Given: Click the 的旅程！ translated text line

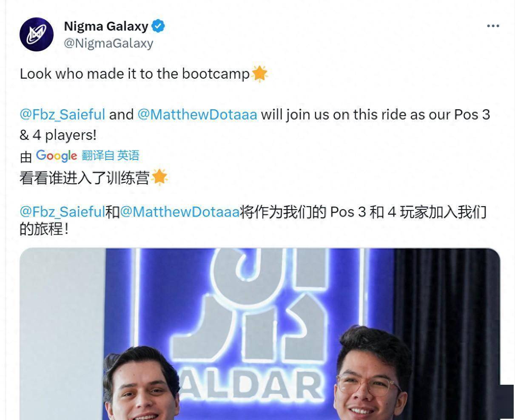Looking at the screenshot, I should (44, 230).
